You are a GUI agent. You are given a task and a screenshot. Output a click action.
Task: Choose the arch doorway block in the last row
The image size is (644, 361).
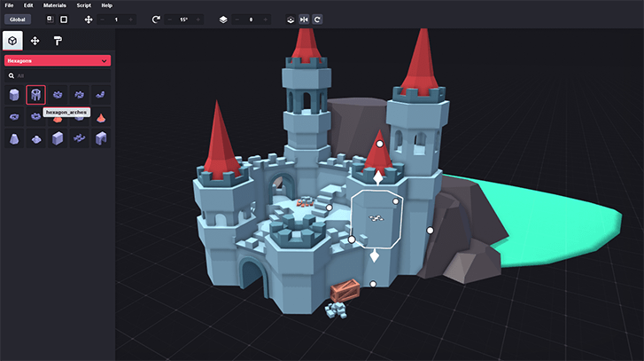(x=100, y=138)
